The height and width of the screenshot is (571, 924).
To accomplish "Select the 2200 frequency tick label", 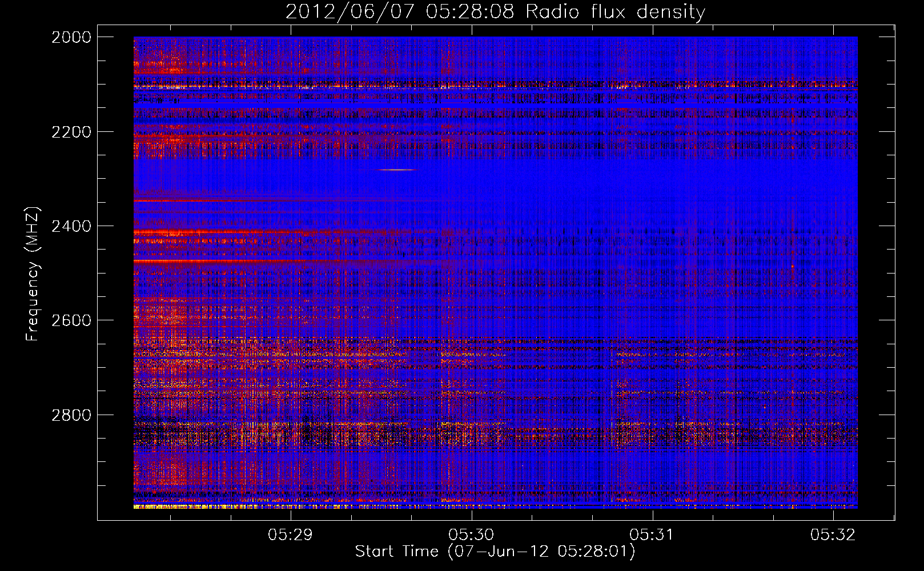I will click(71, 132).
